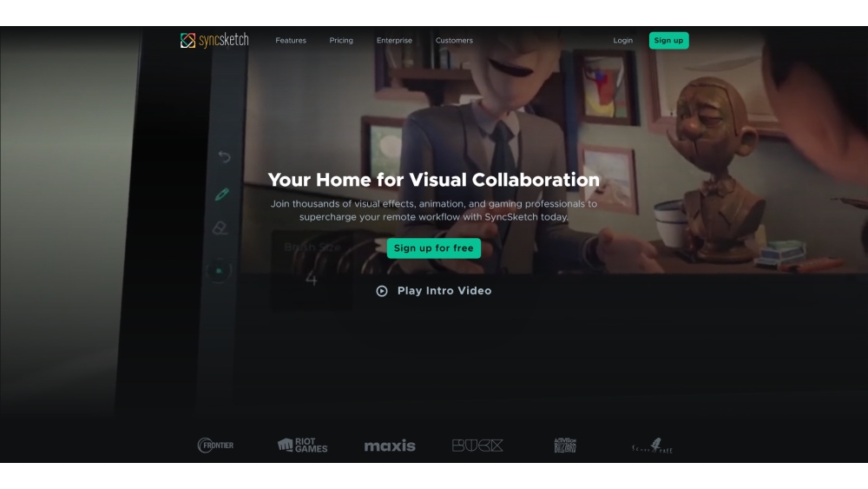The height and width of the screenshot is (489, 868).
Task: Open the Features menu item
Action: pyautogui.click(x=291, y=41)
